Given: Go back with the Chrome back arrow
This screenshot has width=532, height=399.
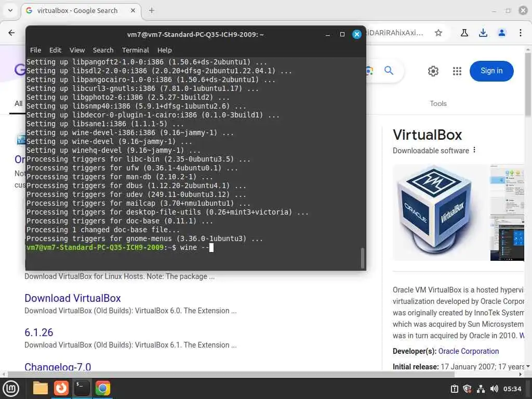Looking at the screenshot, I should coord(11,33).
